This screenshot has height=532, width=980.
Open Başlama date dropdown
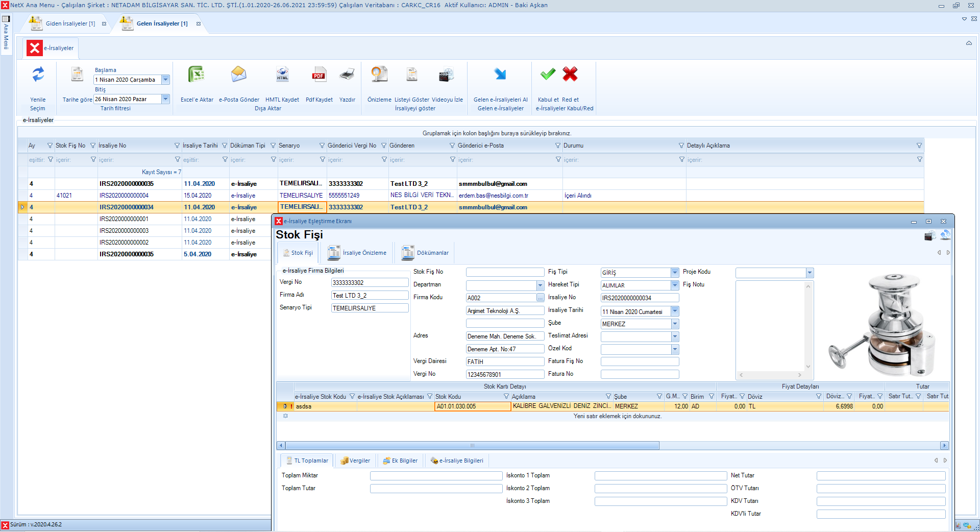(165, 80)
